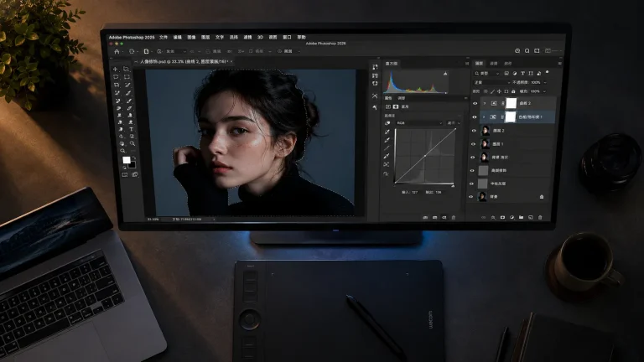644x362 pixels.
Task: Click the adjustment layer filter icon
Action: point(515,74)
